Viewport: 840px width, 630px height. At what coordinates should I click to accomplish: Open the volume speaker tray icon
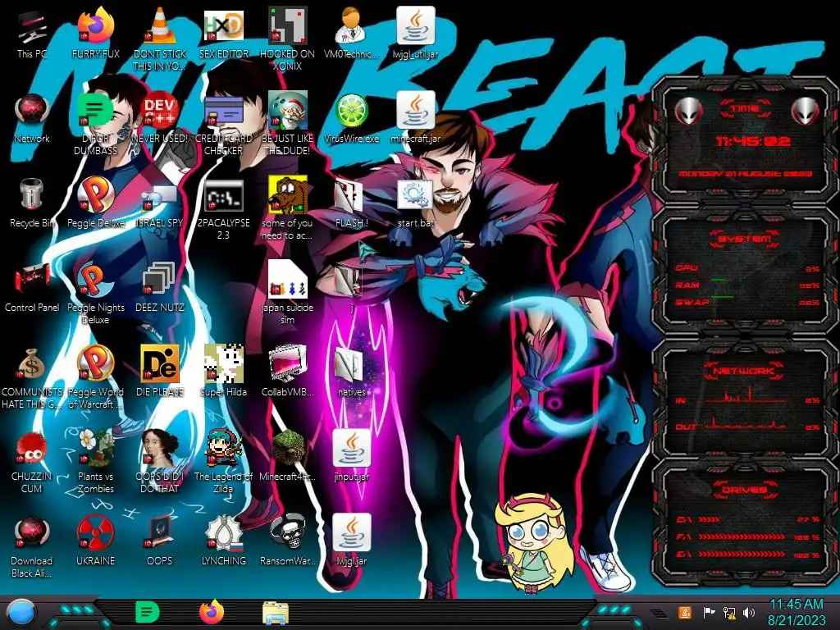pyautogui.click(x=749, y=612)
